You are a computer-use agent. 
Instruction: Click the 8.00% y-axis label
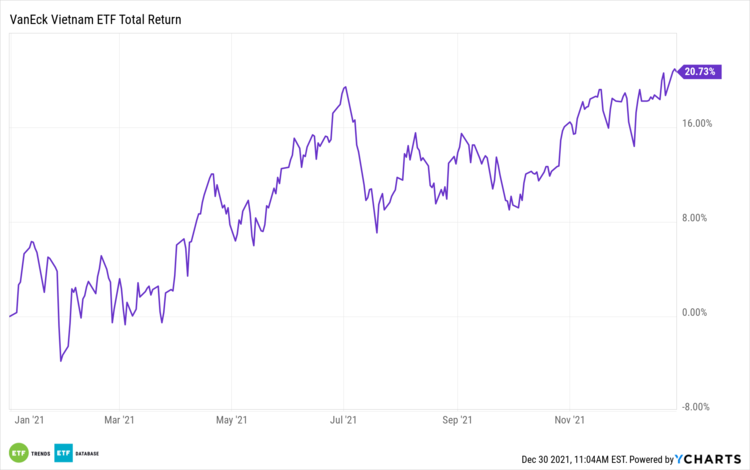tap(695, 218)
